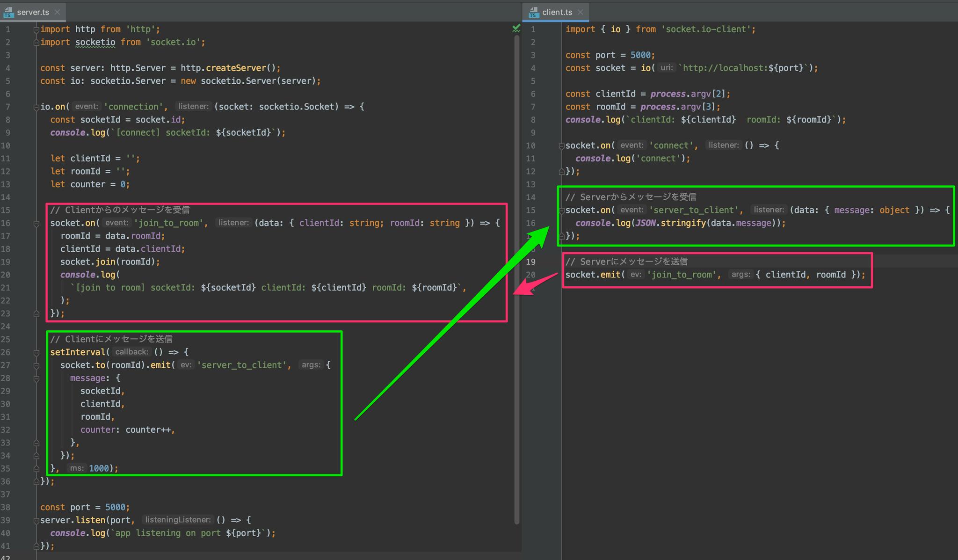Open the green inspection checkmark widget in server.ts
The width and height of the screenshot is (958, 560).
pyautogui.click(x=516, y=29)
